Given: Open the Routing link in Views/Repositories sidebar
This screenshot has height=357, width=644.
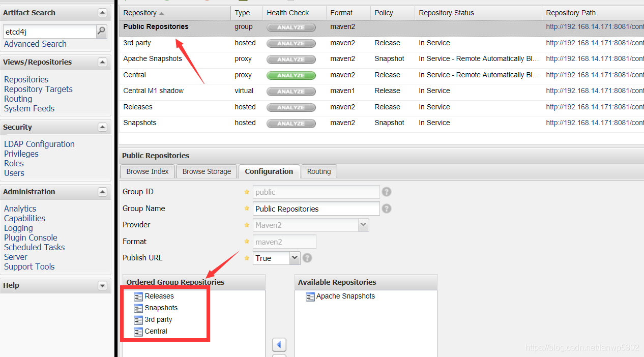Looking at the screenshot, I should (x=18, y=99).
